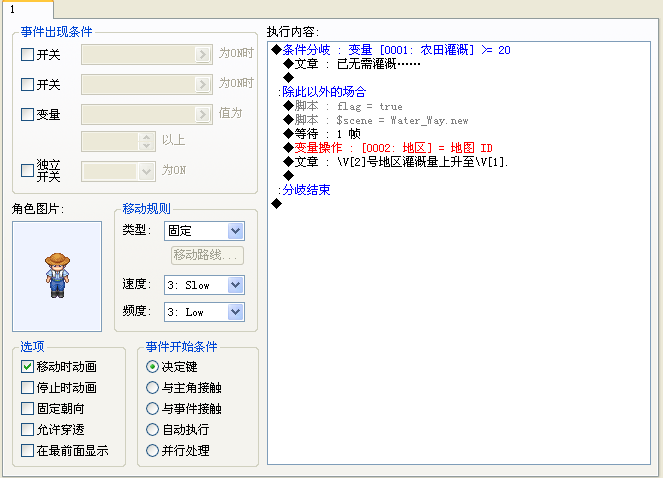Click the variable value spinner arrows
Image resolution: width=663 pixels, height=478 pixels.
coord(146,142)
